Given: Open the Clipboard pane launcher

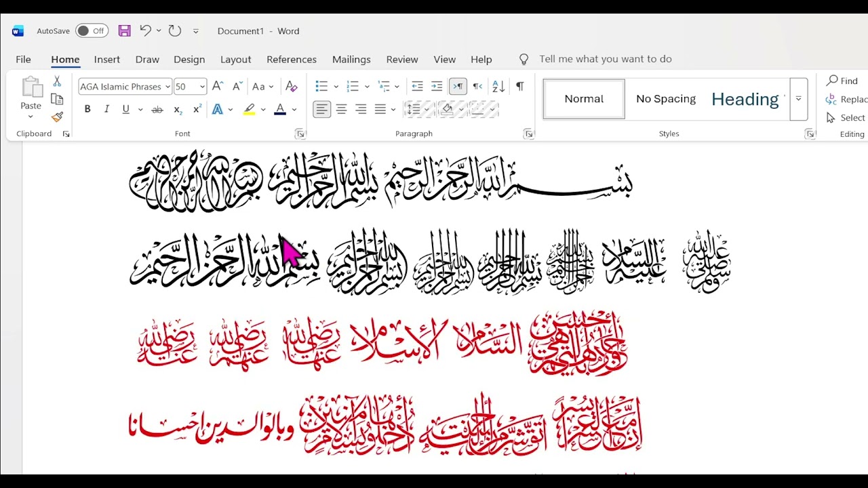Looking at the screenshot, I should [x=66, y=134].
